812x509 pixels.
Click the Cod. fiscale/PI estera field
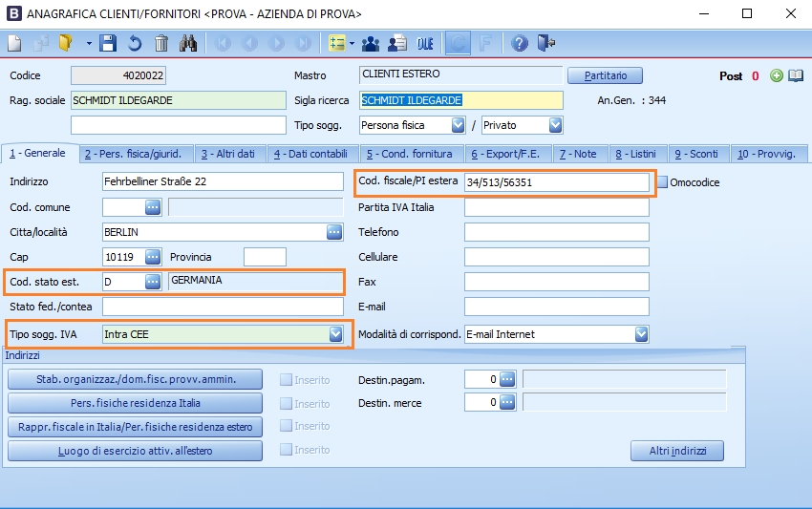[557, 182]
